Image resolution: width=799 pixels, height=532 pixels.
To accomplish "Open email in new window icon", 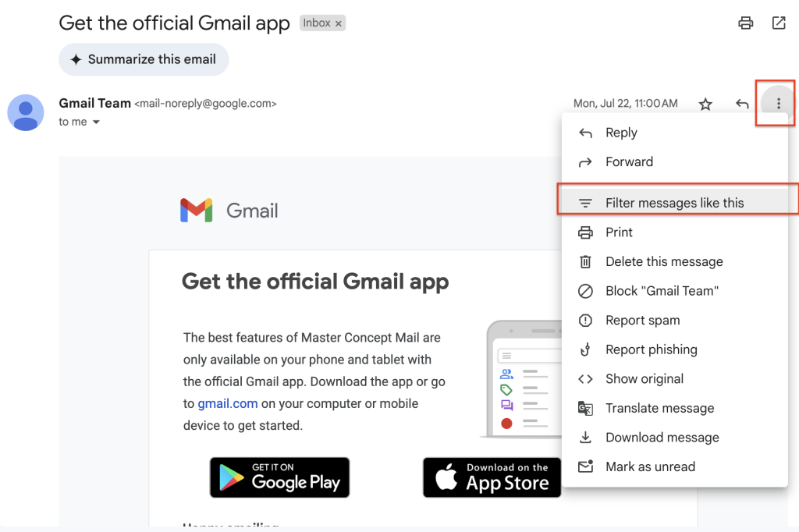I will coord(779,23).
